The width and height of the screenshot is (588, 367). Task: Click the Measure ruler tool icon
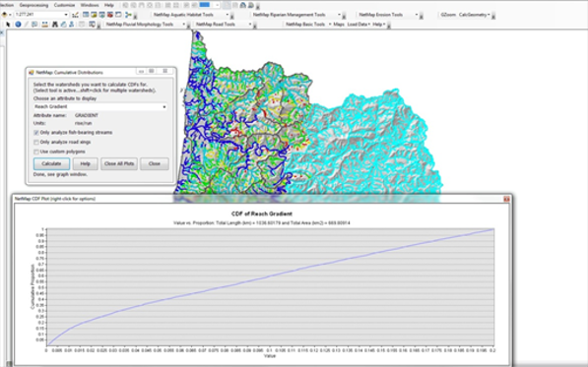pos(44,25)
